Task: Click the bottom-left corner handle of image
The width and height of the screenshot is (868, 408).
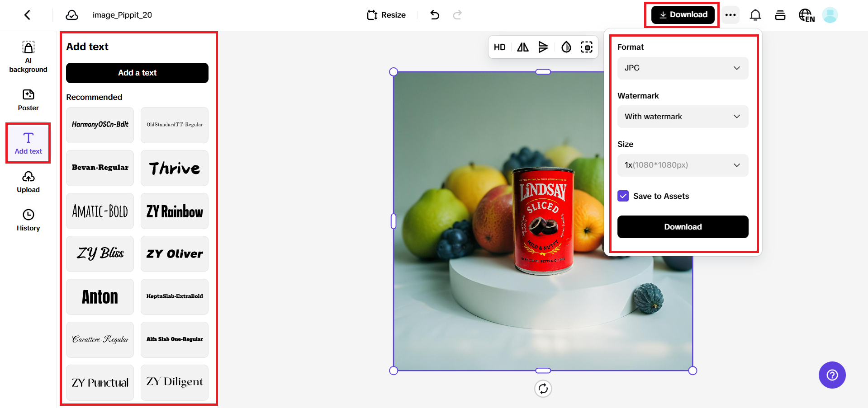Action: 394,370
